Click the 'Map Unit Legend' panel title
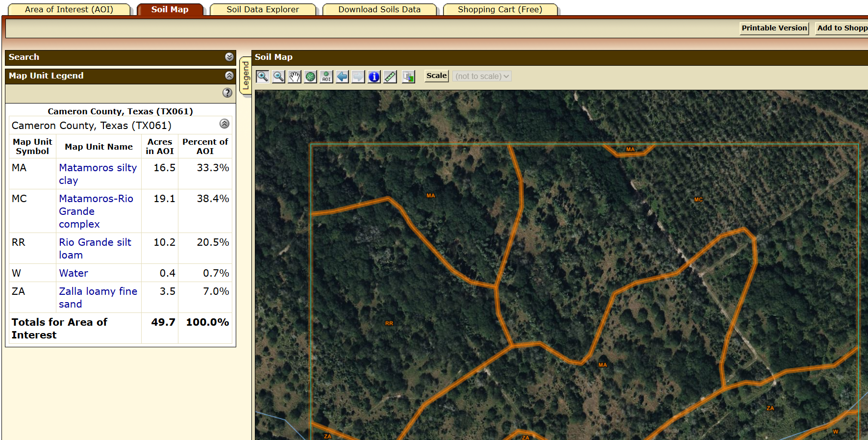 coord(46,76)
